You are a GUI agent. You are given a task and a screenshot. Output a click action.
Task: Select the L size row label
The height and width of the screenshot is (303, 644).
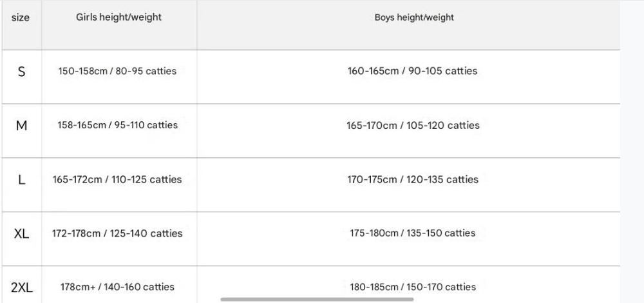[x=21, y=180]
